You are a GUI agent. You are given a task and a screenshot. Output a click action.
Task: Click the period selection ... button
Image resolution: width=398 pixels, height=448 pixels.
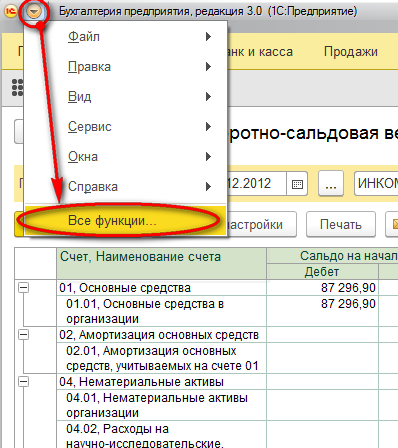click(x=331, y=183)
